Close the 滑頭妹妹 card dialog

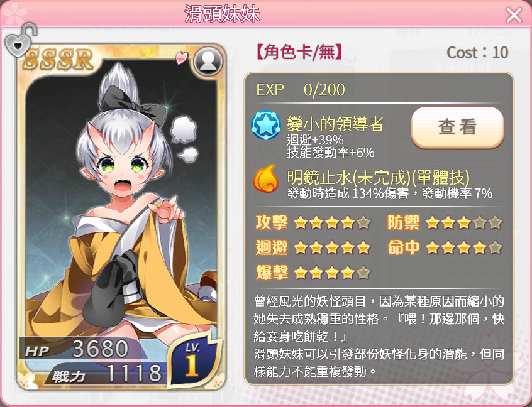[x=514, y=15]
